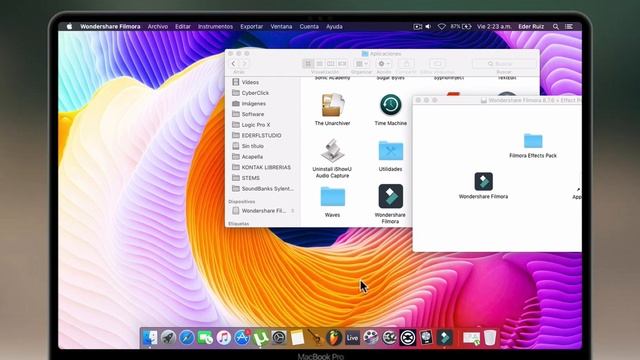This screenshot has width=640, height=360.
Task: Click the Share button in Finder toolbar
Action: (406, 64)
